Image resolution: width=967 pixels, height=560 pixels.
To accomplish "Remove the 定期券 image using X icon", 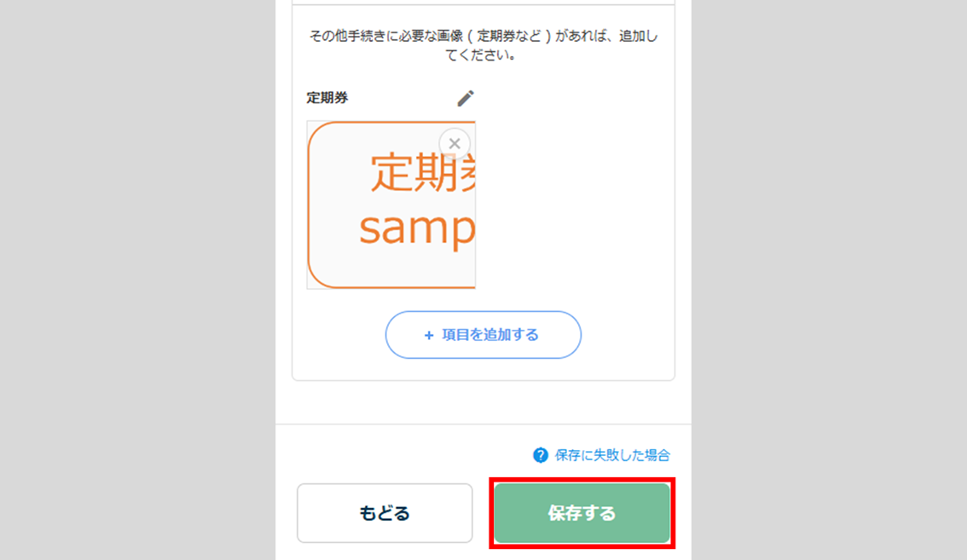I will point(455,143).
